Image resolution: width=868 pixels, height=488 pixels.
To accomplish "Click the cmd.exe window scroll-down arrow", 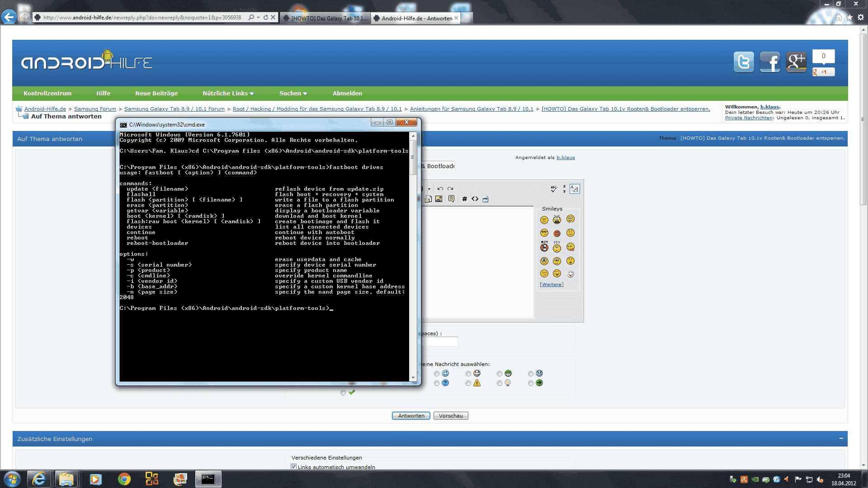I will 413,378.
